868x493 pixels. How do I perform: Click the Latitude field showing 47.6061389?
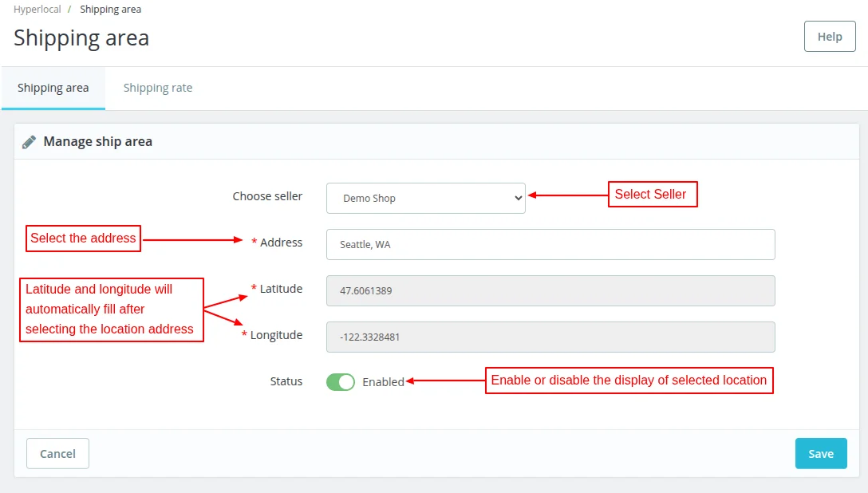pyautogui.click(x=550, y=290)
